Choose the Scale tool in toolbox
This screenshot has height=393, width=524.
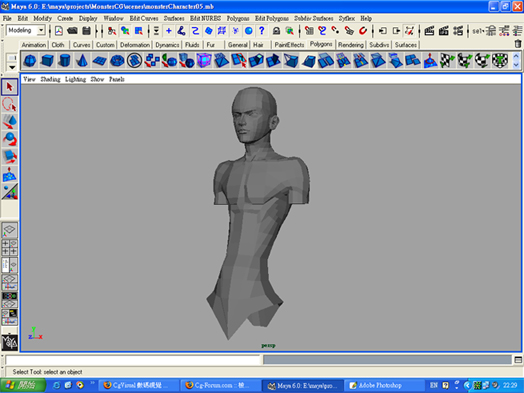[x=9, y=157]
